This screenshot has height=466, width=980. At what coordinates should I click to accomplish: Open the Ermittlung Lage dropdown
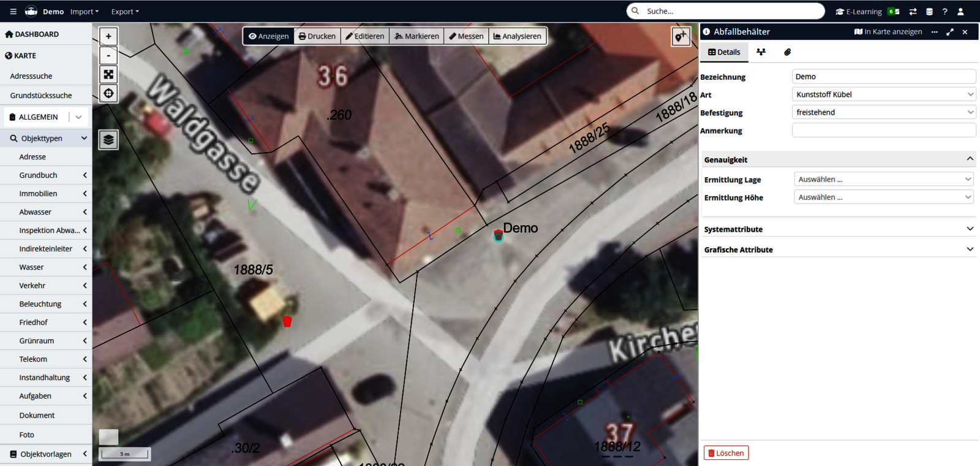click(883, 180)
